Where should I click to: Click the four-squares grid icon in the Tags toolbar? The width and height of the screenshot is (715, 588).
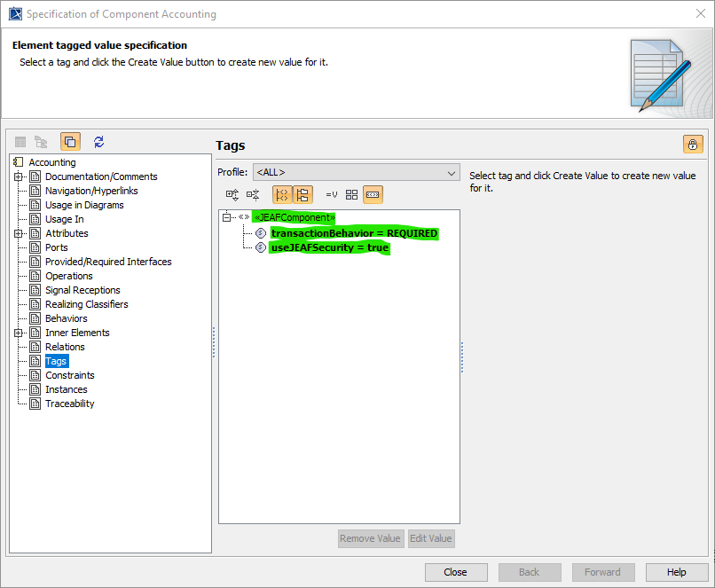(351, 195)
